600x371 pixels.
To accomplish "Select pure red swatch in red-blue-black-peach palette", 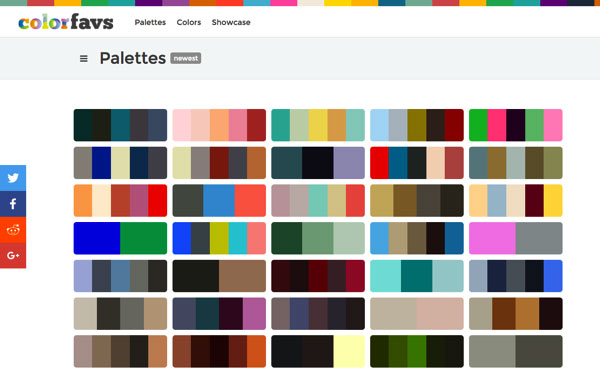I will pyautogui.click(x=379, y=163).
